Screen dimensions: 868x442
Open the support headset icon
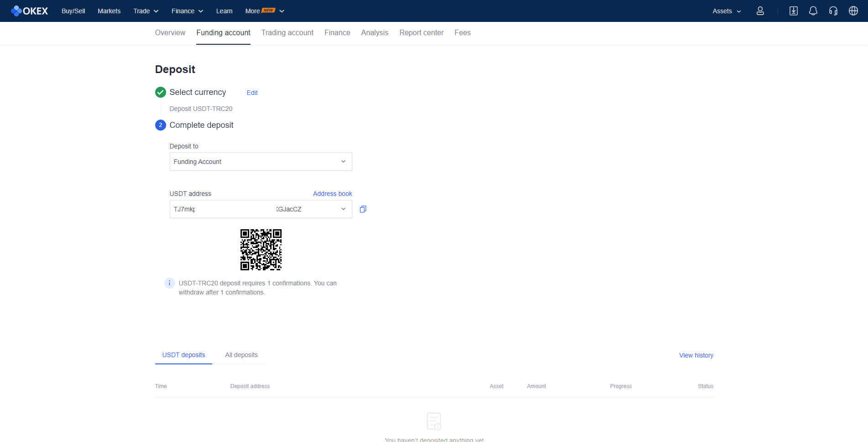tap(833, 11)
